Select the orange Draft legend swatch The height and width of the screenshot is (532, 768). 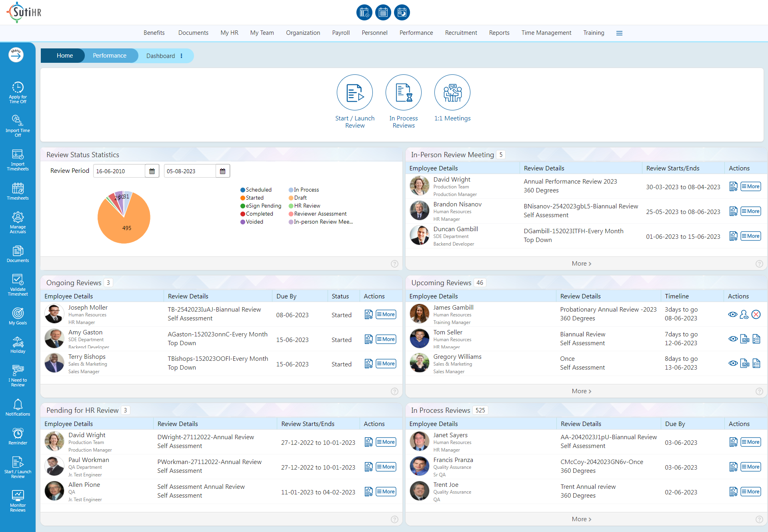tap(291, 198)
